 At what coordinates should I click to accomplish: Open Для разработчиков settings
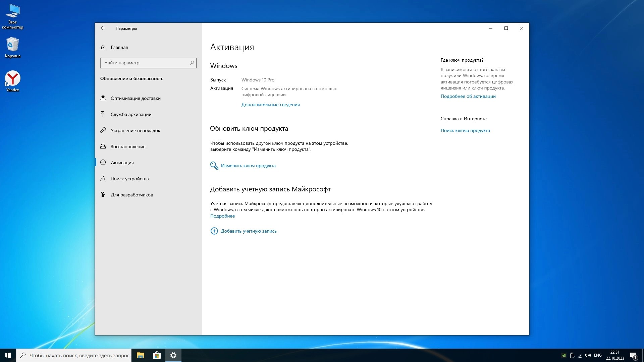(x=132, y=195)
